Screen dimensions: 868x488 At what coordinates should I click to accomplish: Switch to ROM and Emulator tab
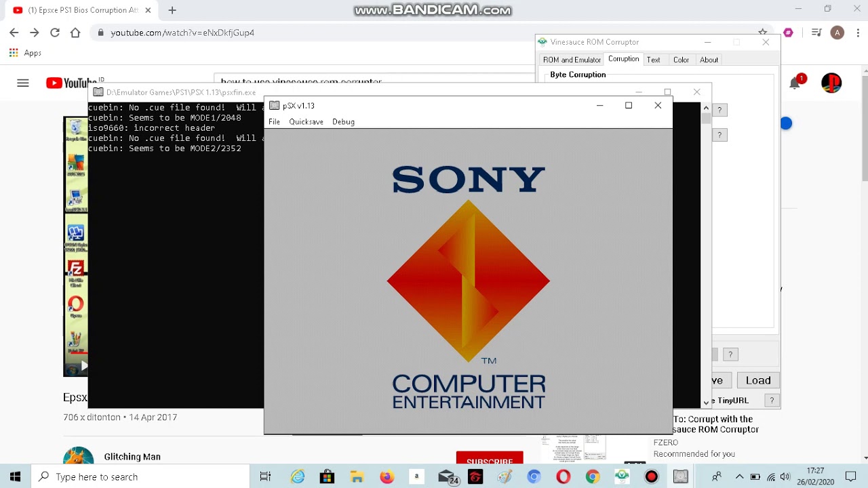(x=572, y=60)
